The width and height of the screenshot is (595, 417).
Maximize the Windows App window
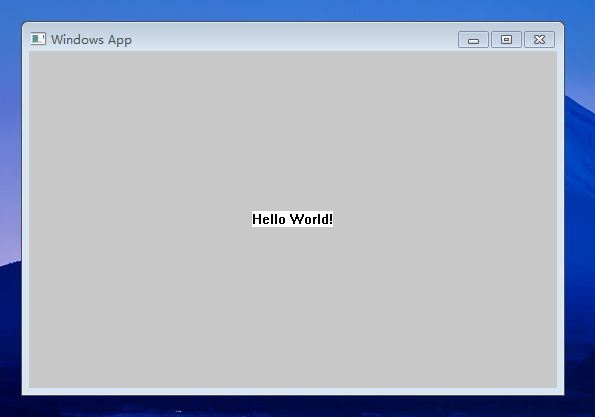[x=506, y=39]
